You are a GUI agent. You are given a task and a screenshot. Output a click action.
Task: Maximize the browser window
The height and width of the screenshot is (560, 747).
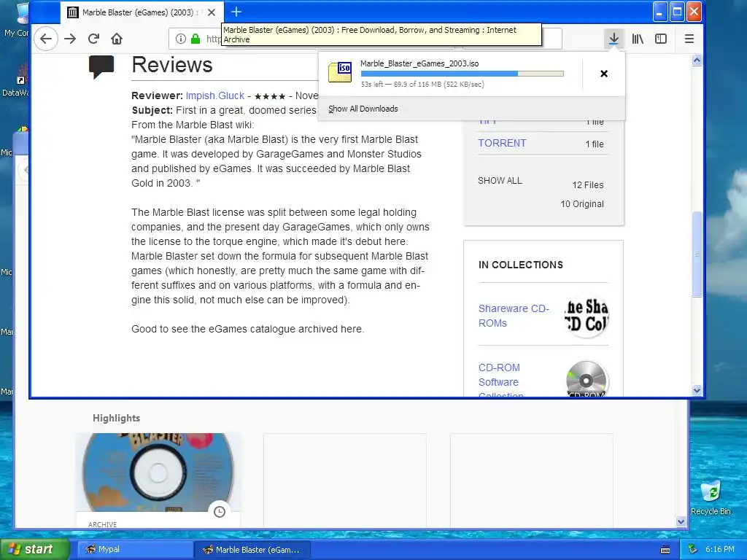[676, 12]
